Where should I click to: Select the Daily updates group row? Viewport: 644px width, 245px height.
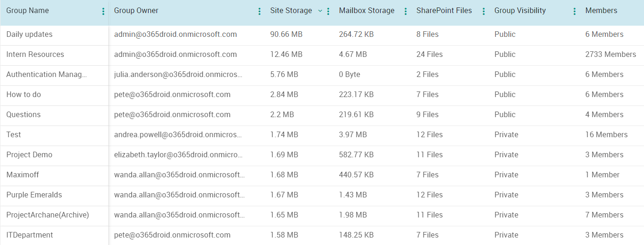point(29,35)
